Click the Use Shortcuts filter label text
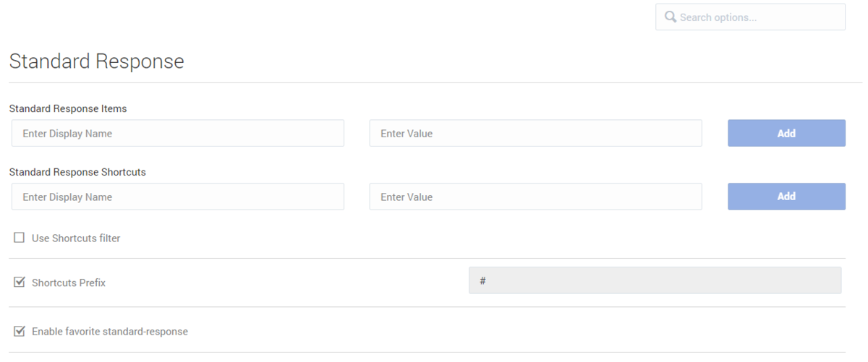The width and height of the screenshot is (868, 362). 76,238
